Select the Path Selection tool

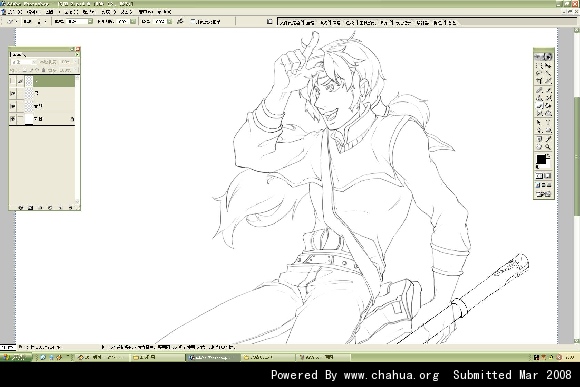pyautogui.click(x=539, y=123)
